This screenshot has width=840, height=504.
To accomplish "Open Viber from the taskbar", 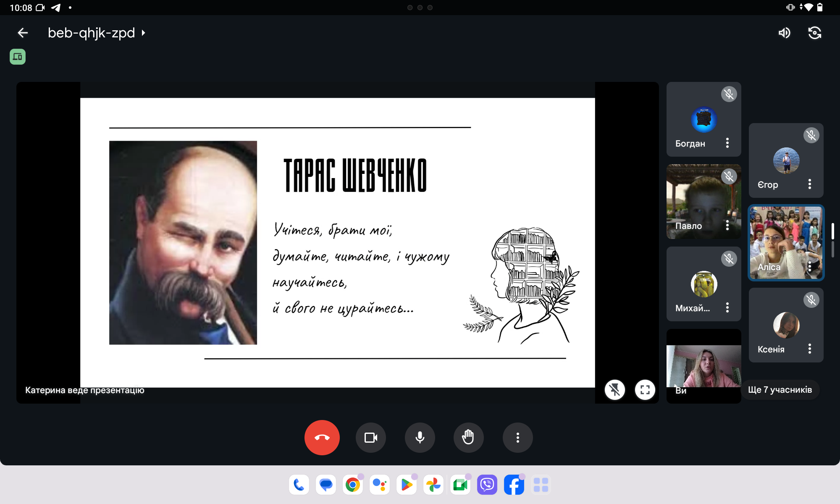I will coord(487,485).
